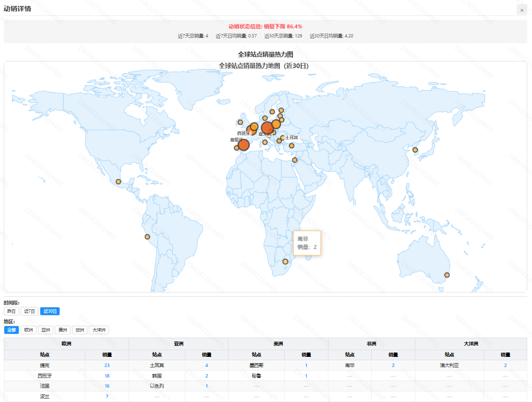The width and height of the screenshot is (532, 402).
Task: Click the Ireland sales bubble on map
Action: pyautogui.click(x=241, y=122)
